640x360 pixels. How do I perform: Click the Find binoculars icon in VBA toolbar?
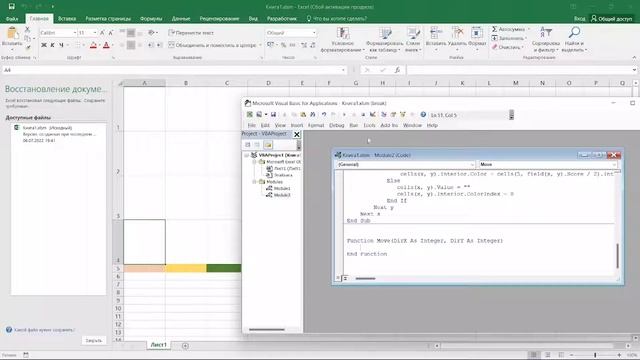pyautogui.click(x=313, y=115)
